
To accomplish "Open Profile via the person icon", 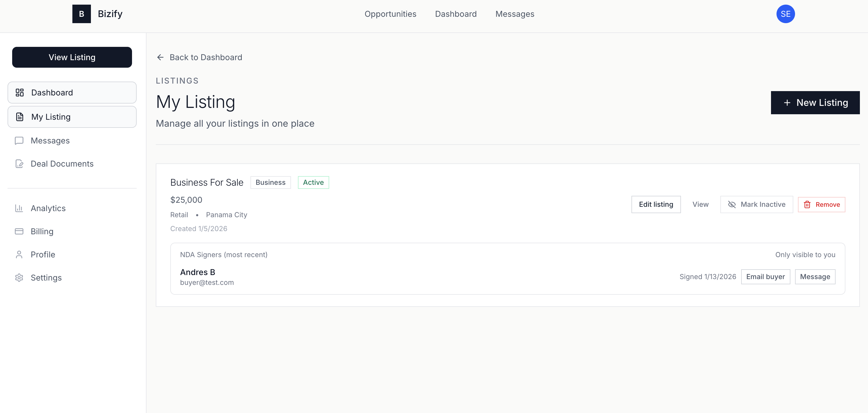I will coord(19,255).
